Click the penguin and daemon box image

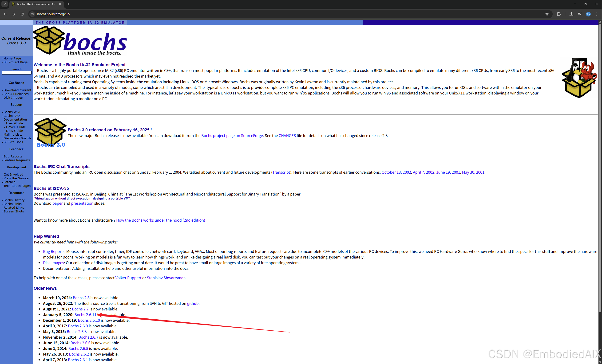coord(579,78)
